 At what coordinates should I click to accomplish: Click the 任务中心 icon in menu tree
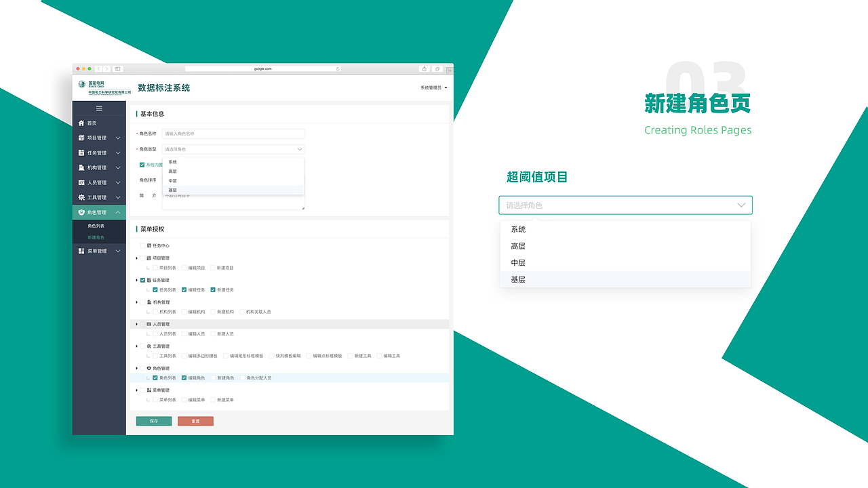point(149,245)
